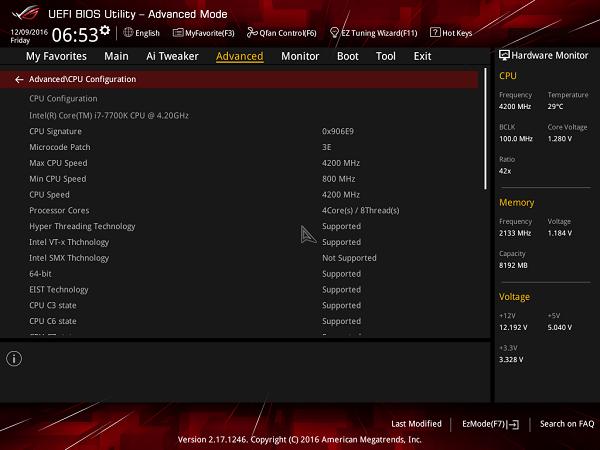Click the Not Supported value
The width and height of the screenshot is (600, 450).
click(349, 258)
